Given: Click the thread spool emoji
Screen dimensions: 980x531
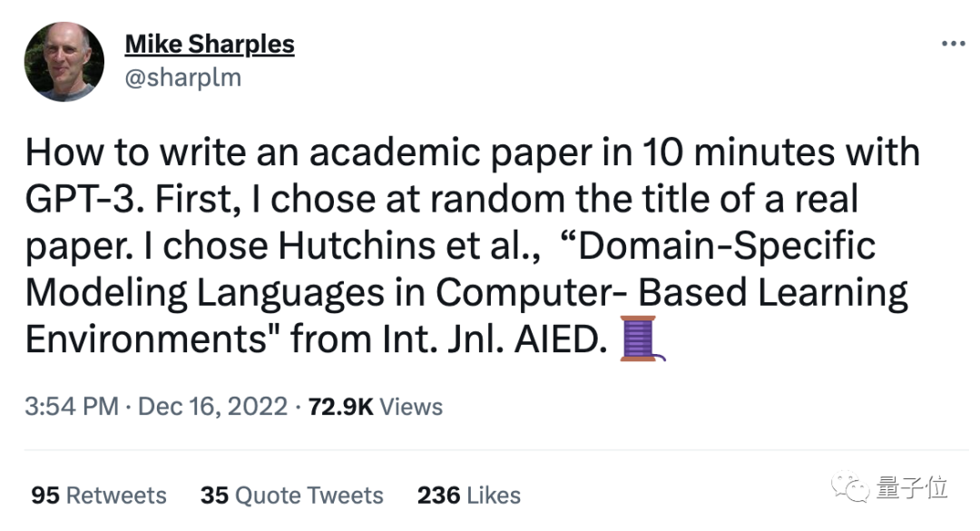Looking at the screenshot, I should 642,339.
